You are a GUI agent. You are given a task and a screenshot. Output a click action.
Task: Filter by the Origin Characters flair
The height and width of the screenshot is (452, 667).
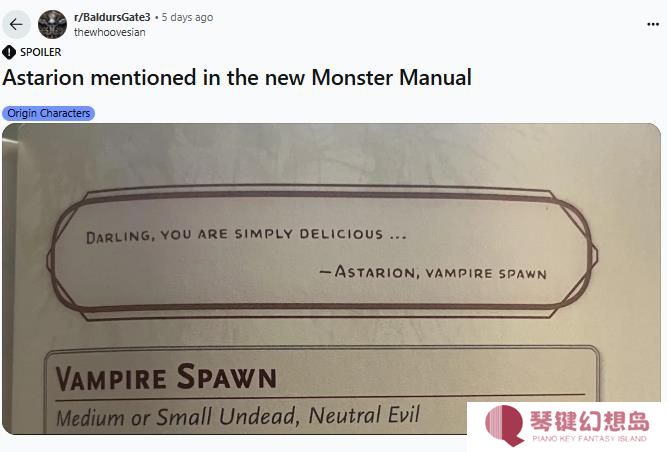pyautogui.click(x=48, y=113)
